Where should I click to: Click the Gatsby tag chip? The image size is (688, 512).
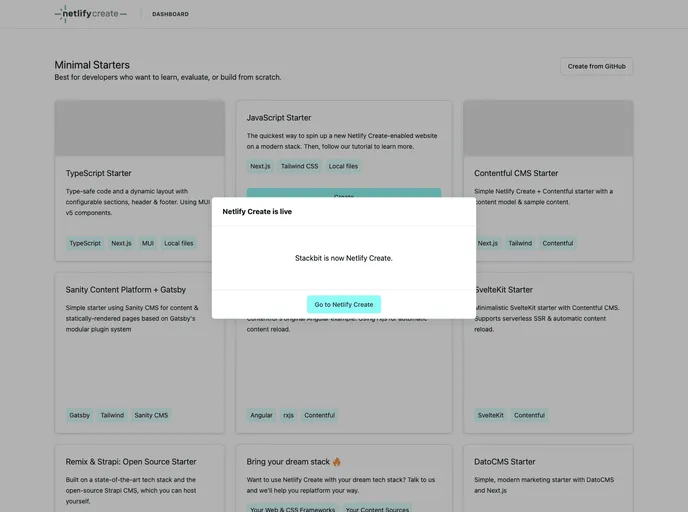click(x=80, y=415)
